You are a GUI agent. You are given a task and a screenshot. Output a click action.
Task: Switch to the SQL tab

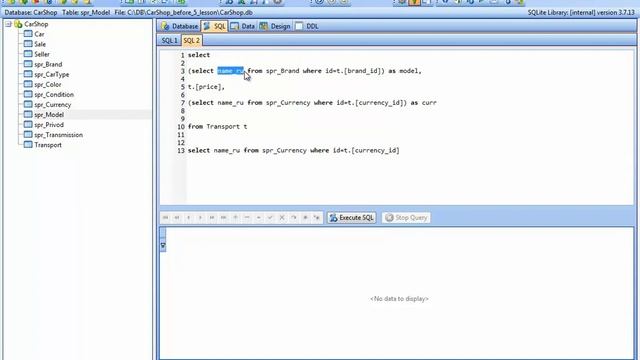click(214, 26)
